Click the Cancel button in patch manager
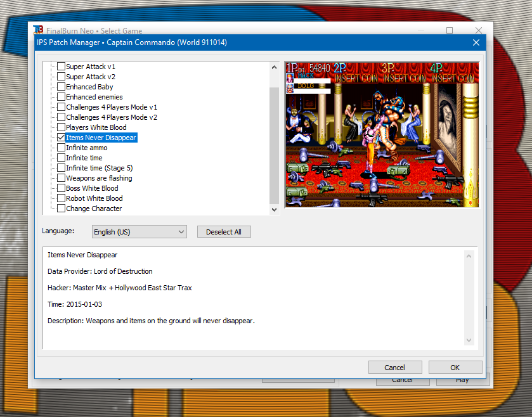532x417 pixels. [394, 368]
